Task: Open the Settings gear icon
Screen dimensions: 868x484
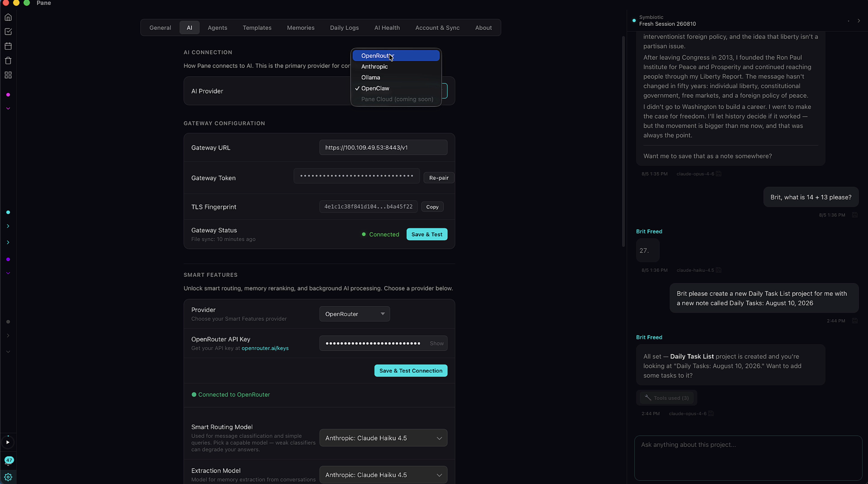Action: tap(8, 477)
